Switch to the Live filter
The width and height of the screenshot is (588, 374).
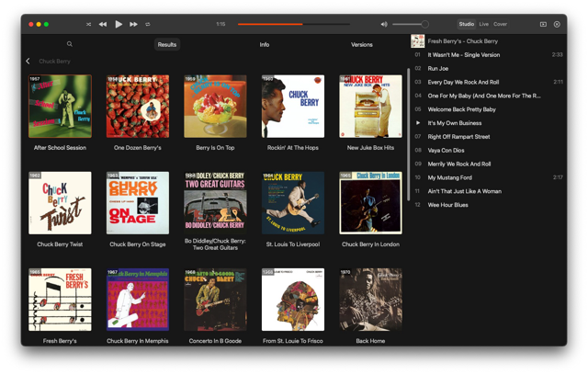[x=484, y=24]
